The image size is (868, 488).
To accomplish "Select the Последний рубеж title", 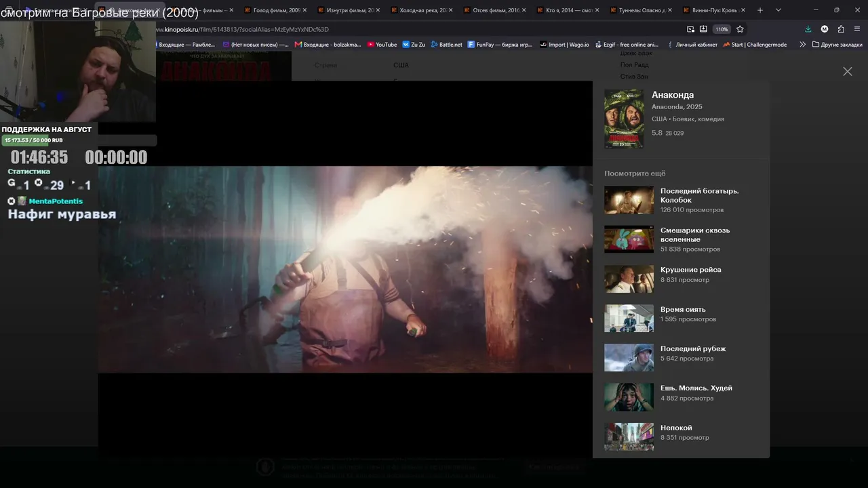I will click(x=693, y=348).
